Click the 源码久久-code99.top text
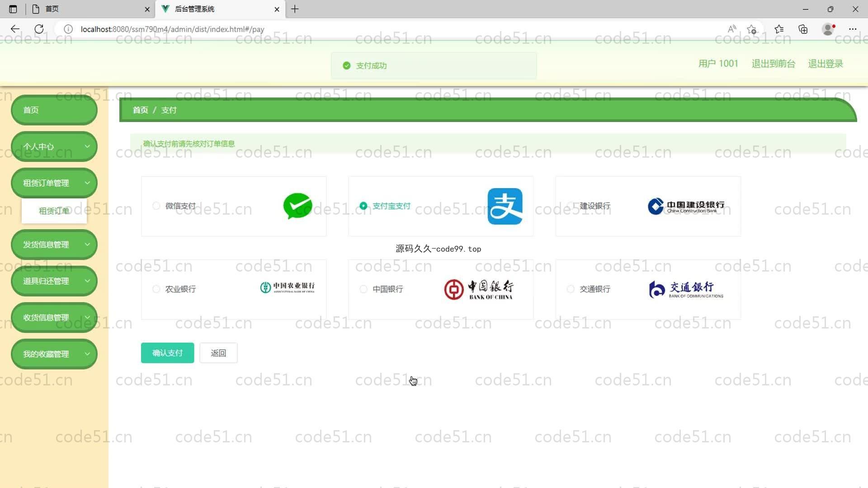This screenshot has height=488, width=868. coord(438,249)
